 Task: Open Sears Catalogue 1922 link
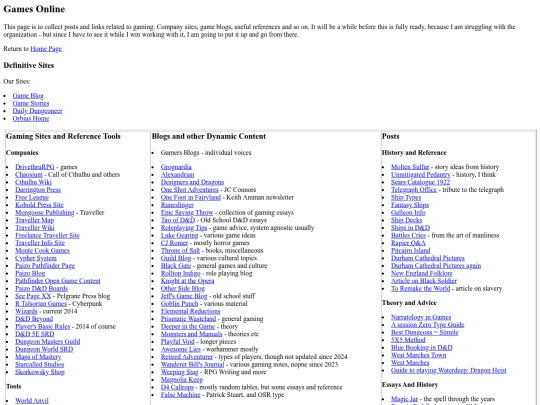[x=420, y=182]
